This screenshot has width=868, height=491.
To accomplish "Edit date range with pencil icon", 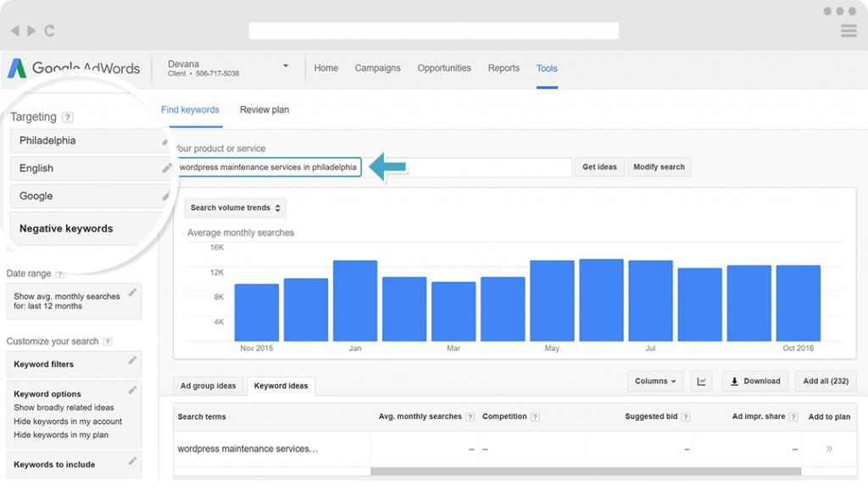I will pos(132,293).
